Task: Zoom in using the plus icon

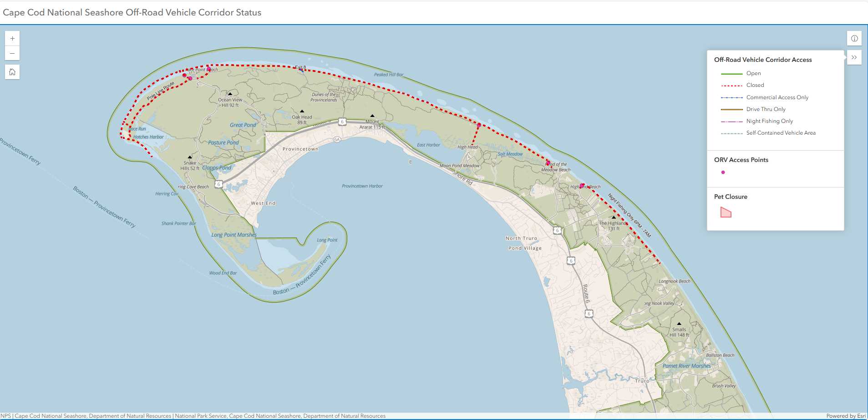Action: click(12, 38)
